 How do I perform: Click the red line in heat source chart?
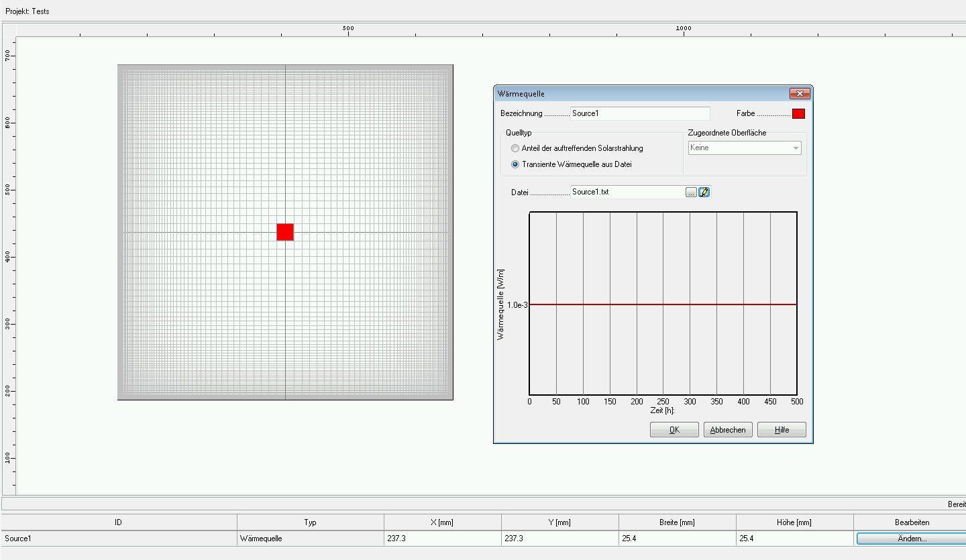tap(663, 304)
